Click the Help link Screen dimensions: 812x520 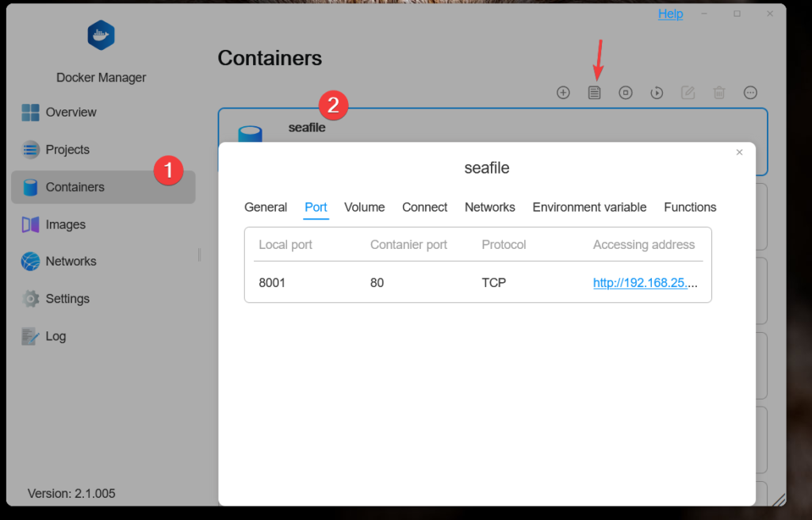(x=670, y=14)
